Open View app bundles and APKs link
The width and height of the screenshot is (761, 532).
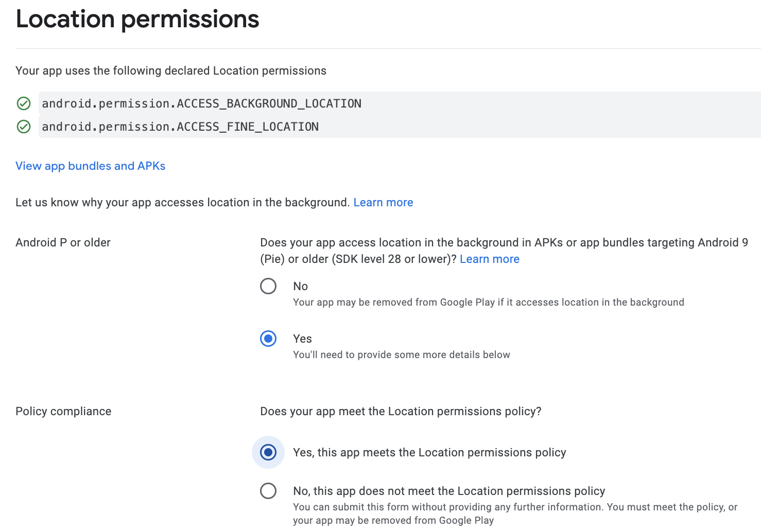(90, 166)
